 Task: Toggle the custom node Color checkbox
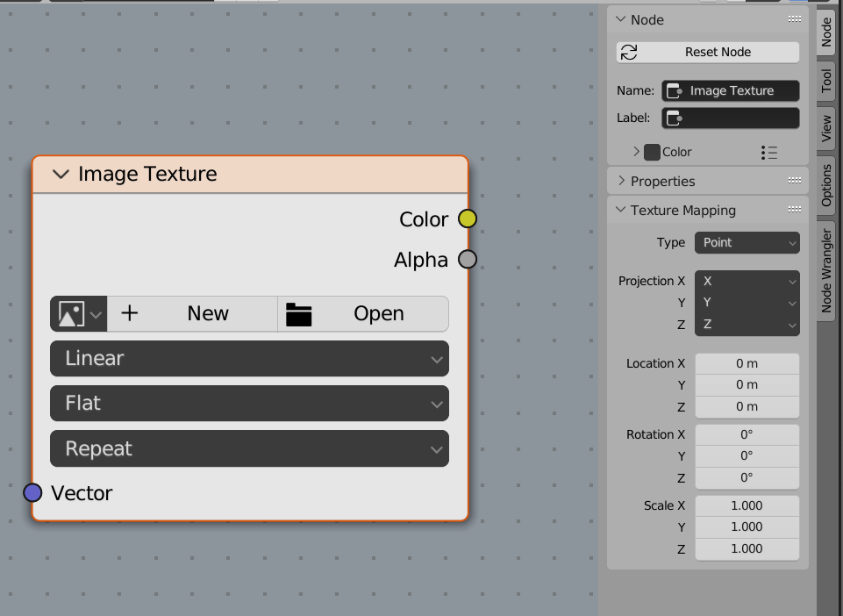(652, 153)
